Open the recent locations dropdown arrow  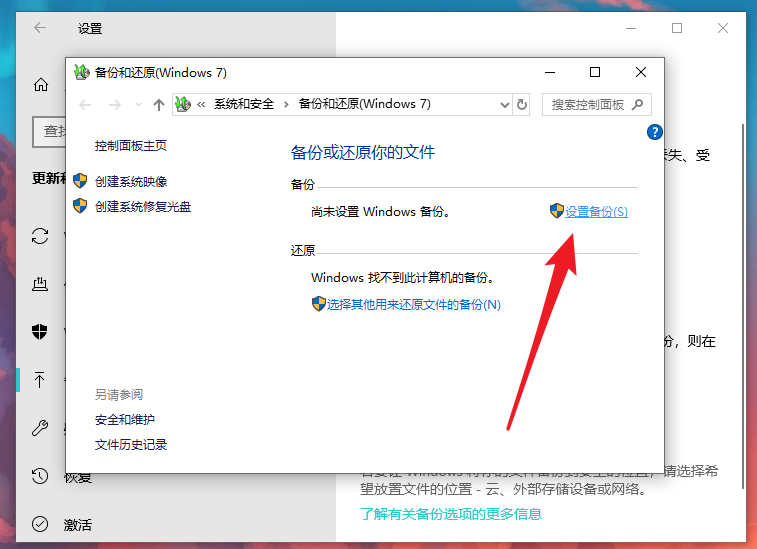(x=138, y=105)
